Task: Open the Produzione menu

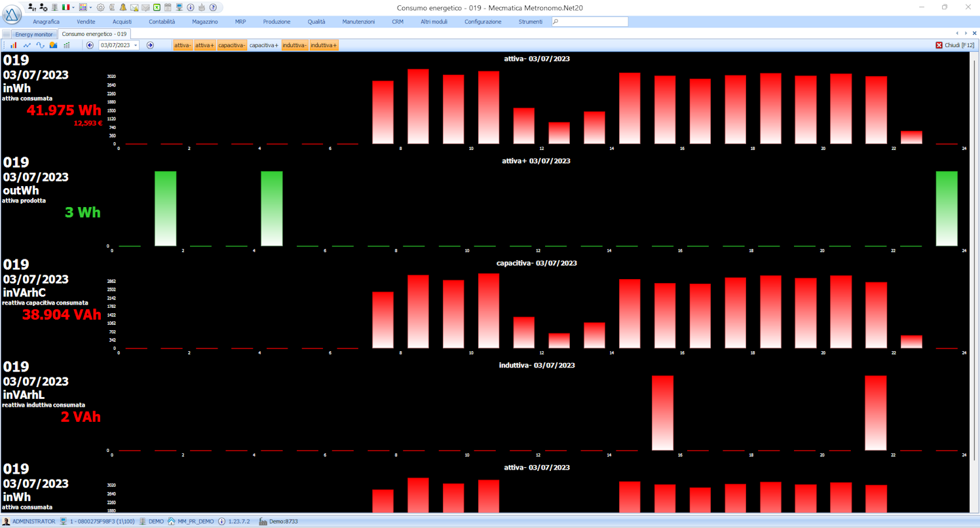Action: (x=276, y=22)
